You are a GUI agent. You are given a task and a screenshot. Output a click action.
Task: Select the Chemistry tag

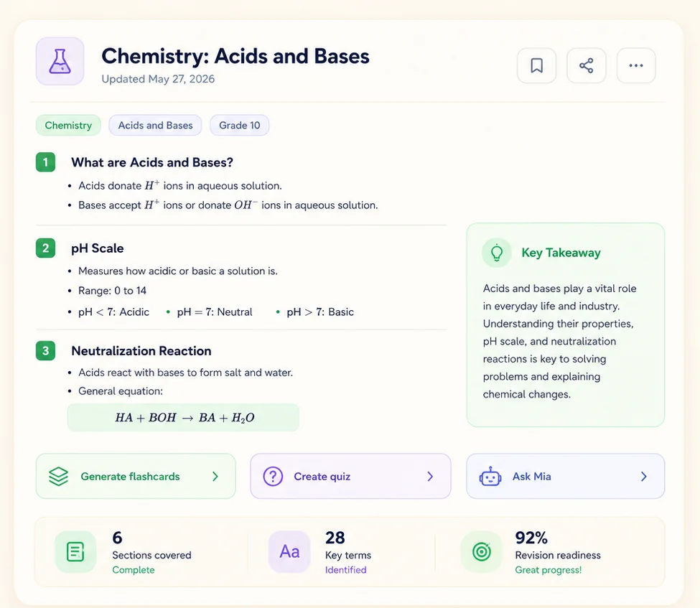68,126
